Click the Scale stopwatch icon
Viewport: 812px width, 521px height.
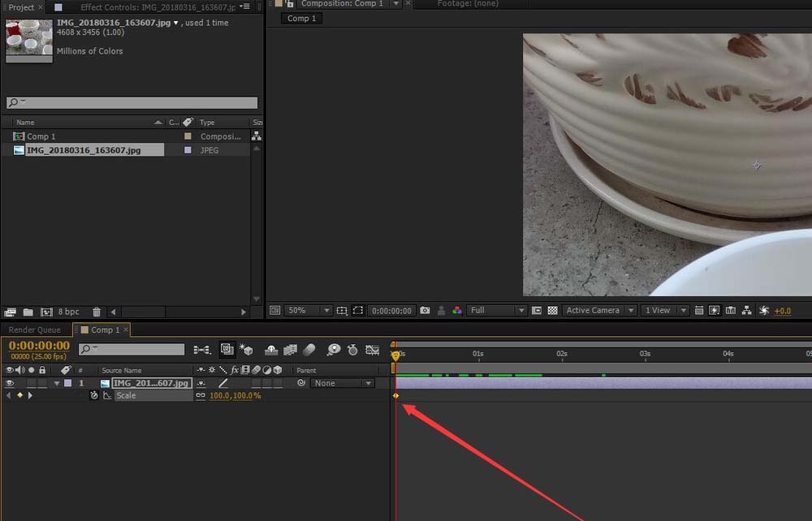point(94,396)
